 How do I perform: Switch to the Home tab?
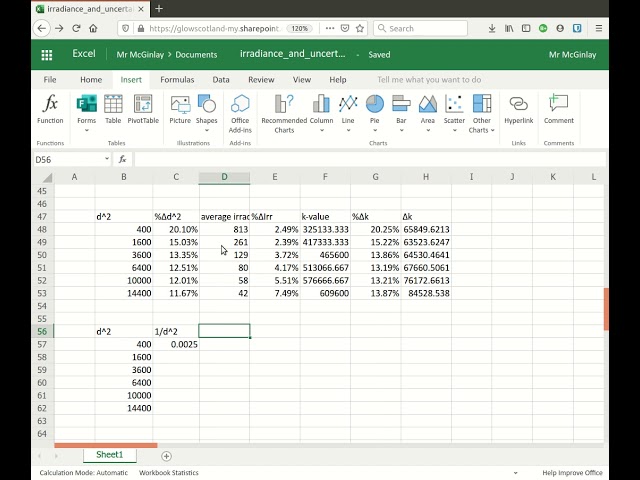[x=91, y=80]
